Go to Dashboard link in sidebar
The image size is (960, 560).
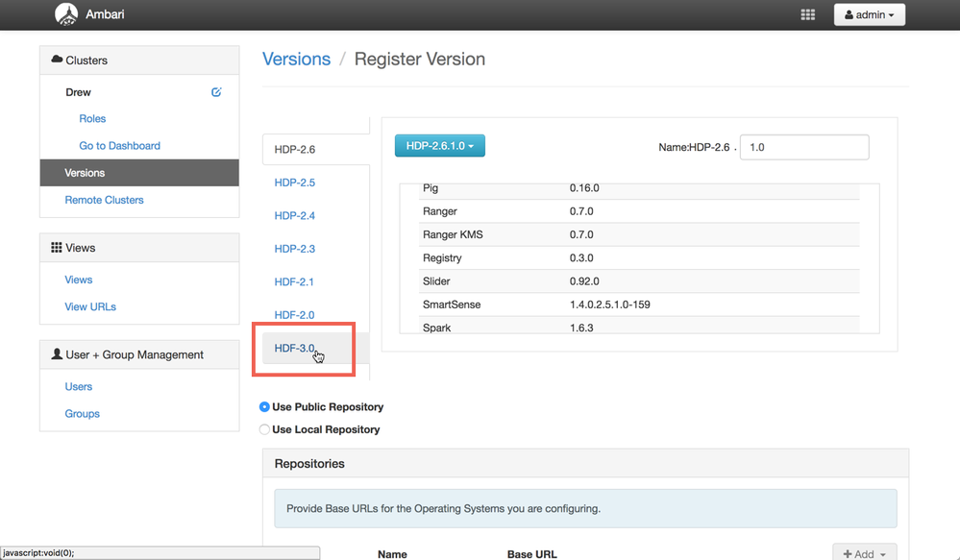click(x=119, y=146)
